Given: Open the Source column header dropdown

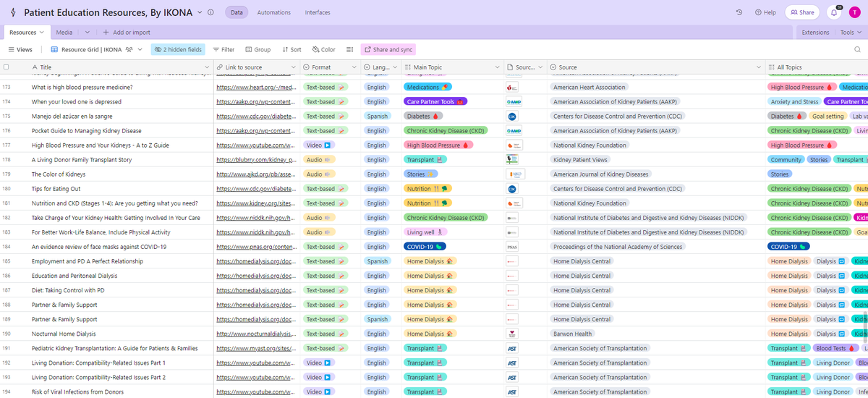Looking at the screenshot, I should click(x=757, y=67).
